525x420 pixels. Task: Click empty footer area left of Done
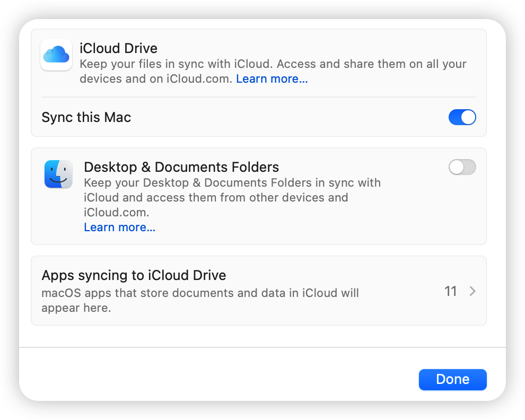[x=212, y=379]
